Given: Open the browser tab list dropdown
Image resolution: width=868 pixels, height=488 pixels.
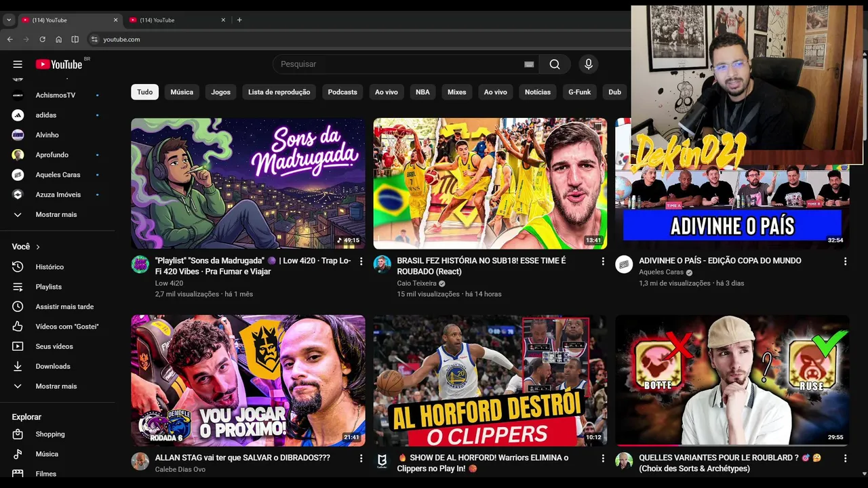Looking at the screenshot, I should click(9, 20).
